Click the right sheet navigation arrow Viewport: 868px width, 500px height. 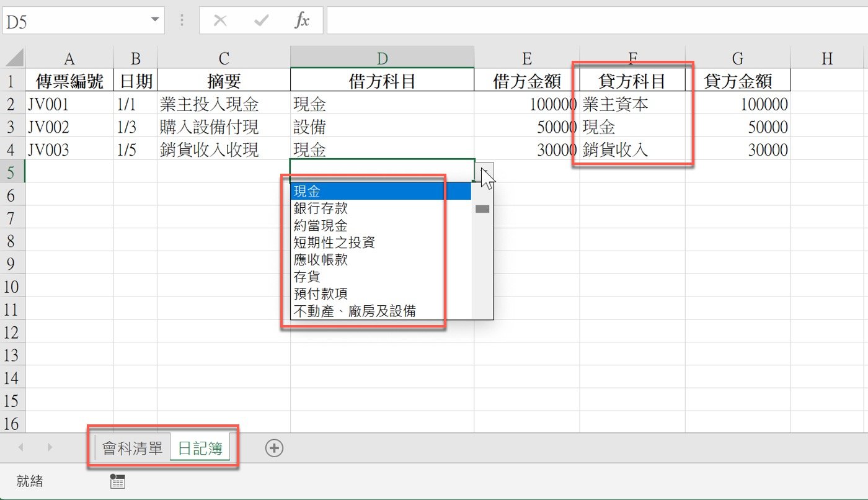point(50,448)
